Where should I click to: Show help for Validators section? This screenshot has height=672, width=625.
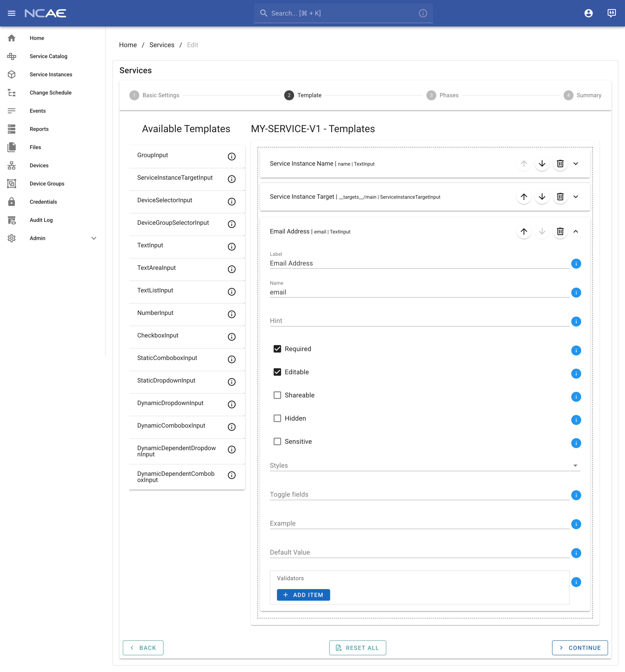576,582
